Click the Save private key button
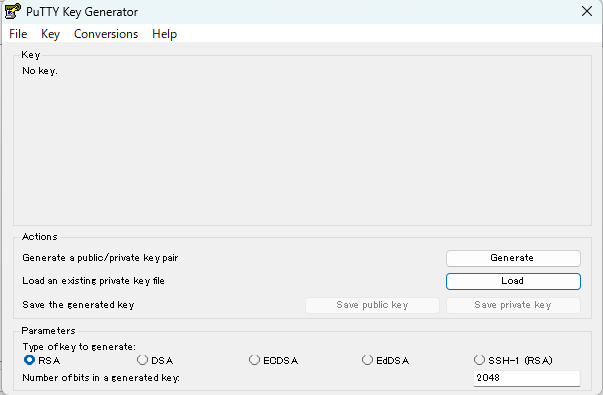The image size is (603, 395). click(513, 305)
